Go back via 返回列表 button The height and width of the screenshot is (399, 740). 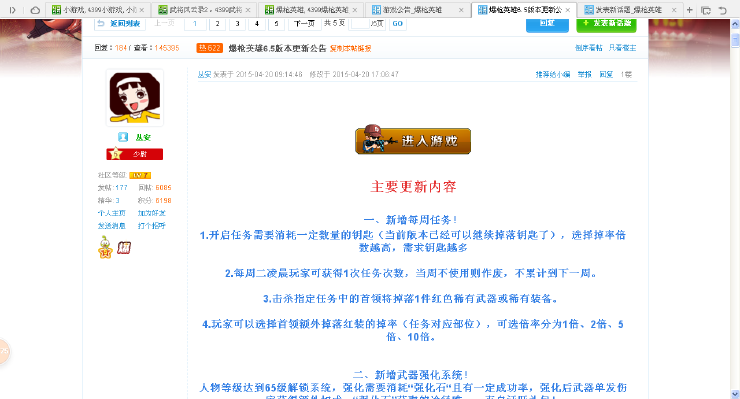click(120, 23)
